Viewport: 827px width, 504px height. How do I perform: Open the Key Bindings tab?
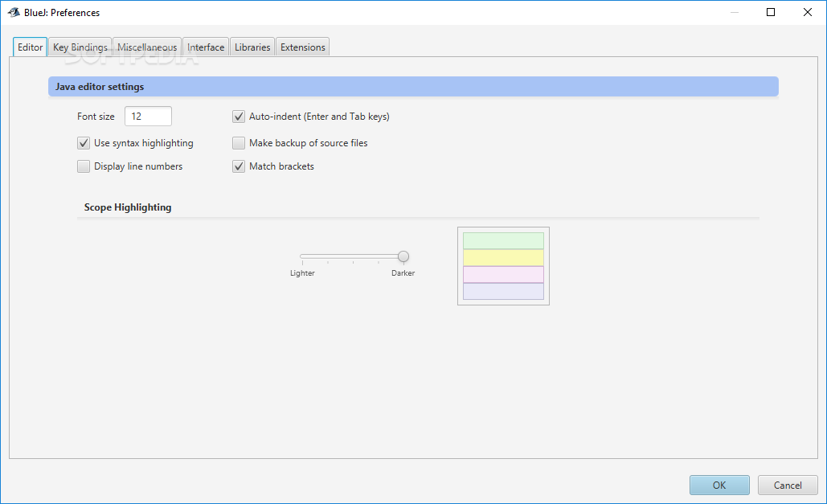pyautogui.click(x=80, y=47)
